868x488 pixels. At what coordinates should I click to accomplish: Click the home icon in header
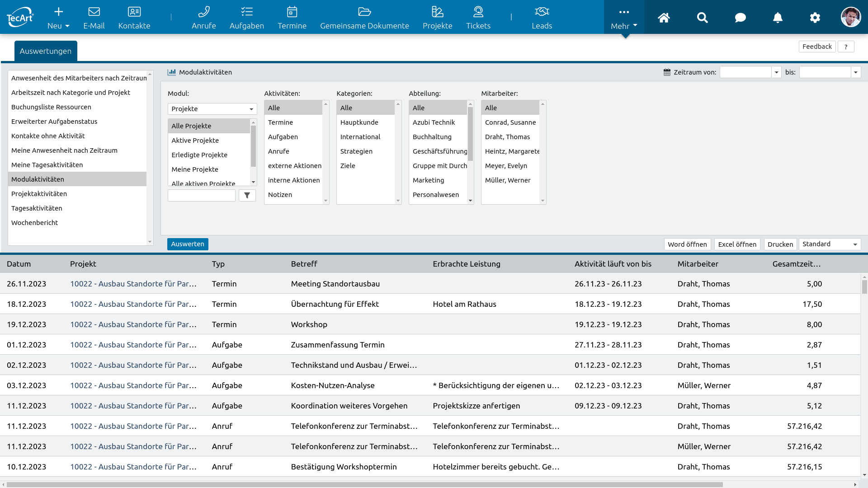tap(664, 18)
